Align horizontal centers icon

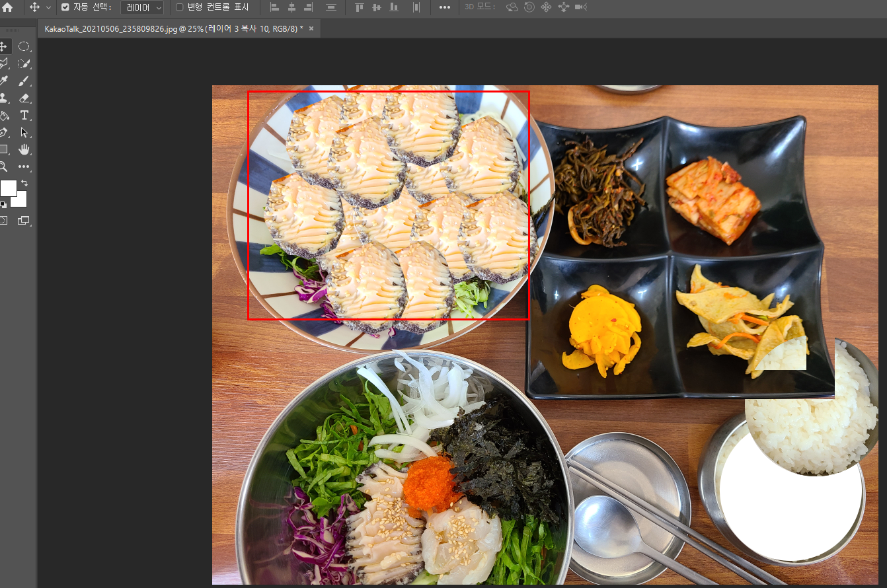coord(291,7)
